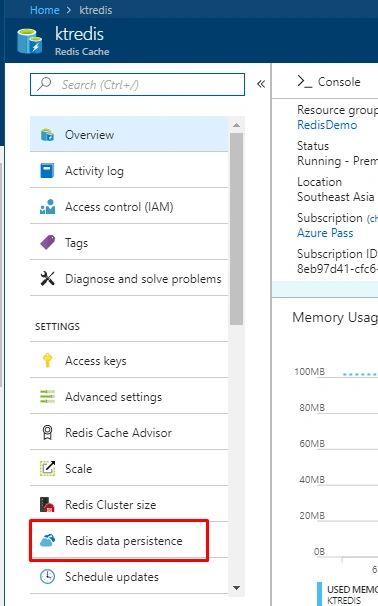Open Diagnose and solve problems
This screenshot has width=378, height=606.
[x=129, y=278]
